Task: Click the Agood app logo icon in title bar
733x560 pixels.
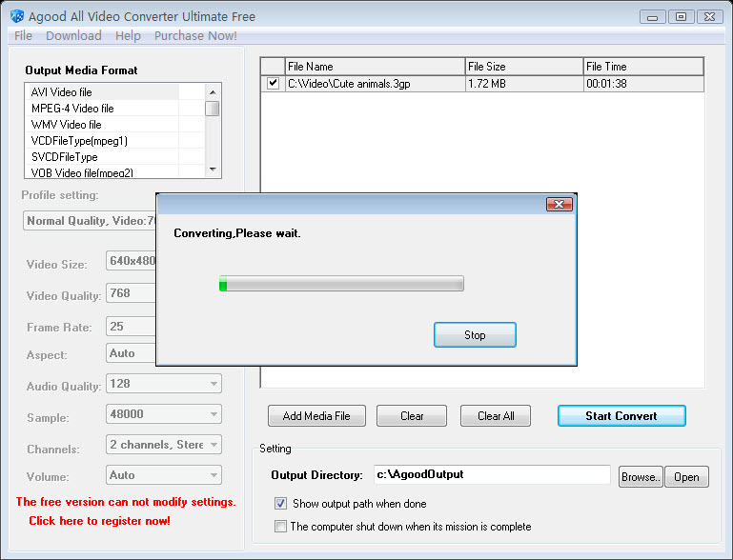Action: [x=17, y=16]
